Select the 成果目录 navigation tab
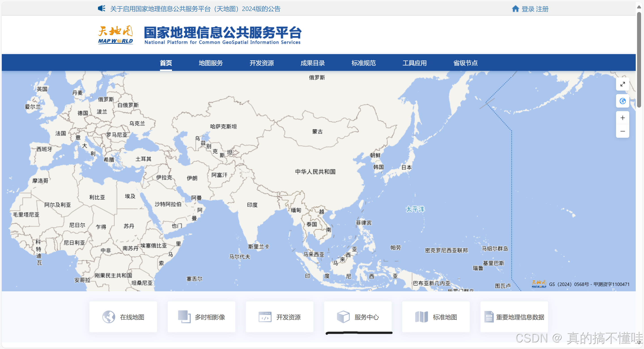This screenshot has width=644, height=349. tap(312, 63)
